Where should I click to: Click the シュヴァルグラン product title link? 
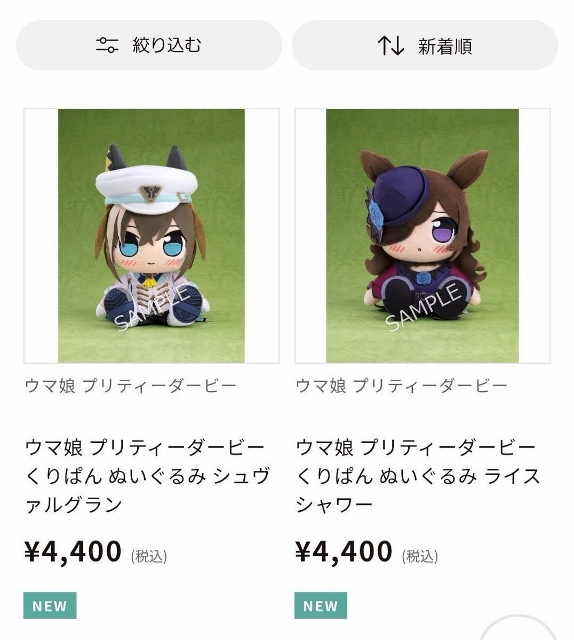pyautogui.click(x=147, y=476)
